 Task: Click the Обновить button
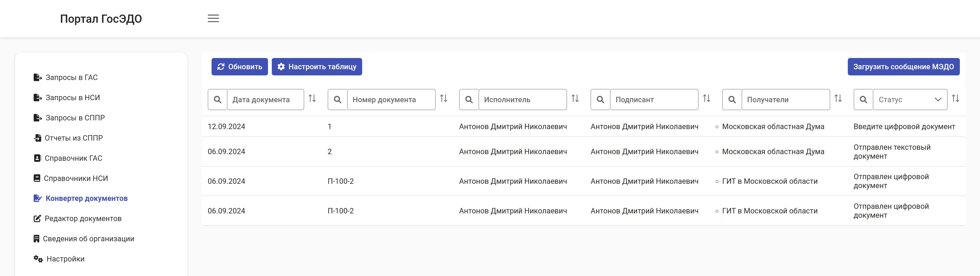240,67
